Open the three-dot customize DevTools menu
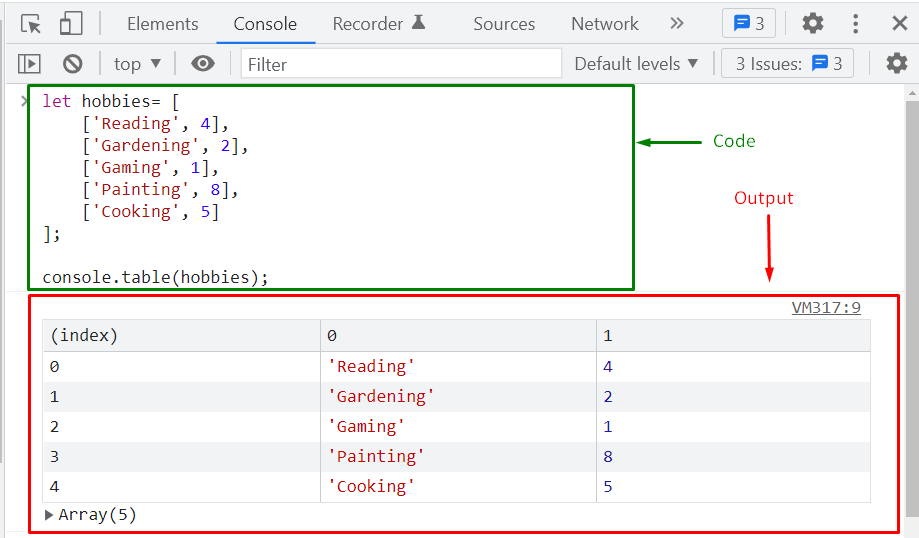This screenshot has width=919, height=538. click(x=856, y=23)
